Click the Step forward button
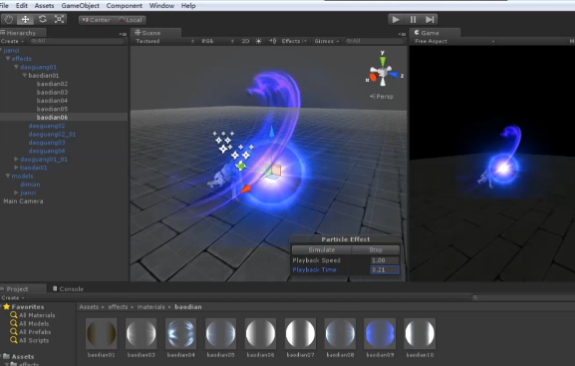The width and height of the screenshot is (575, 366). 430,19
